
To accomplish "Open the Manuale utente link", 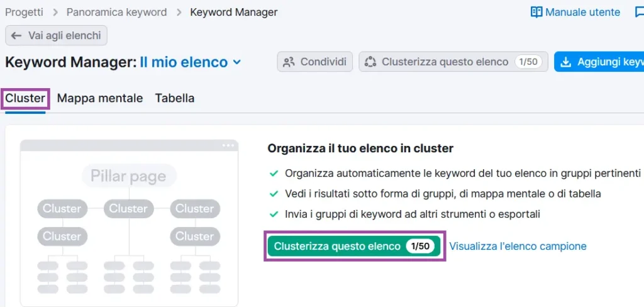I will pos(582,12).
